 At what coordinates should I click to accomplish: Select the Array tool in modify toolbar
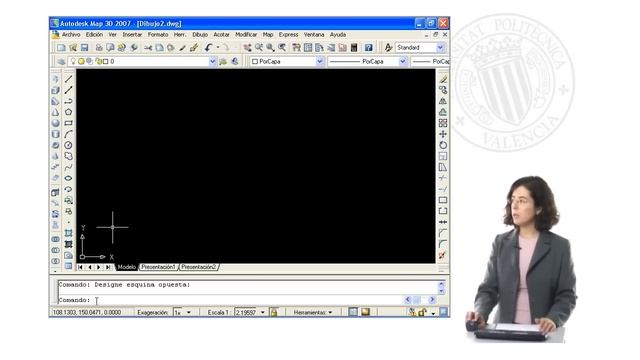click(x=443, y=123)
